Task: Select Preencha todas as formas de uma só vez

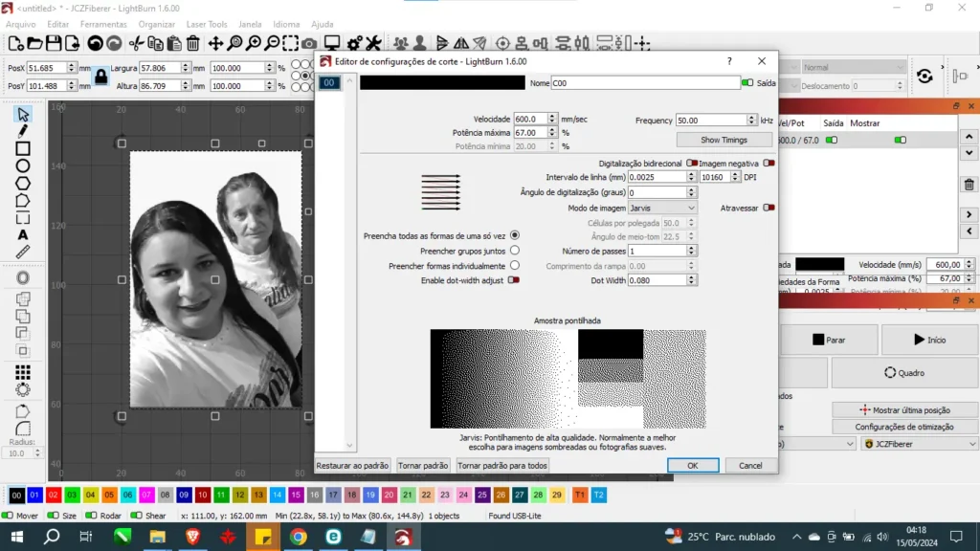Action: [x=515, y=235]
